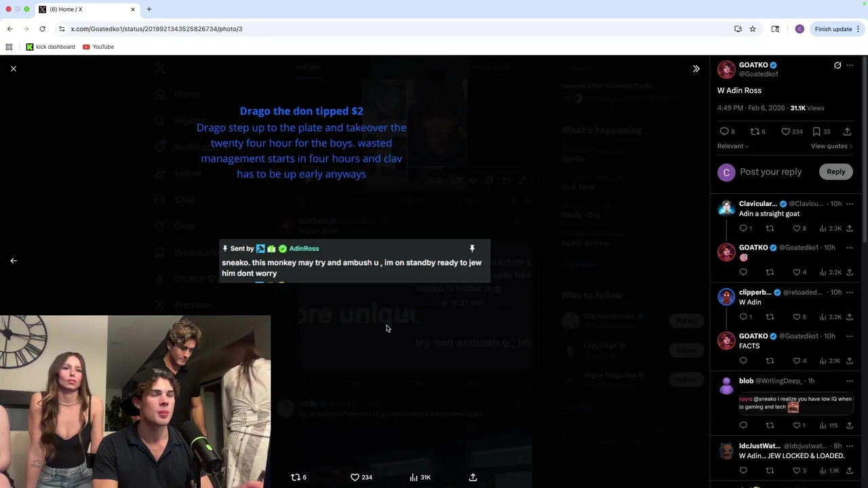The image size is (868, 488).
Task: Like the clipperb 'W Adin' reply
Action: 800,317
